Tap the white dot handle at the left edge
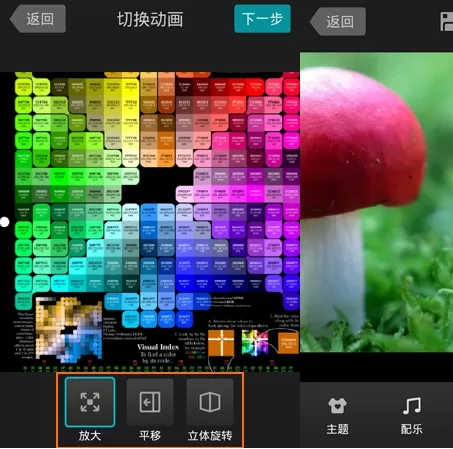453x449 pixels. click(x=5, y=222)
